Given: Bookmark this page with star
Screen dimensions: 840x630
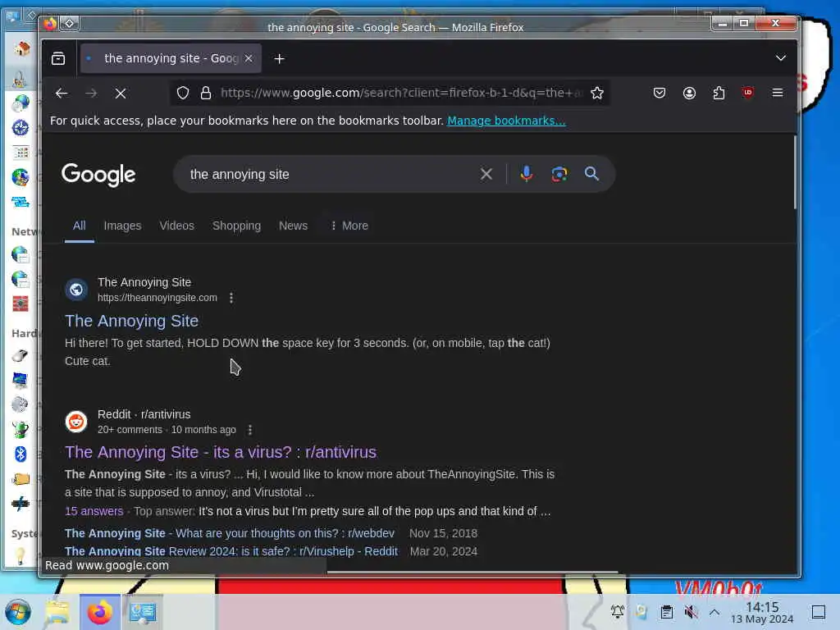Looking at the screenshot, I should [597, 93].
